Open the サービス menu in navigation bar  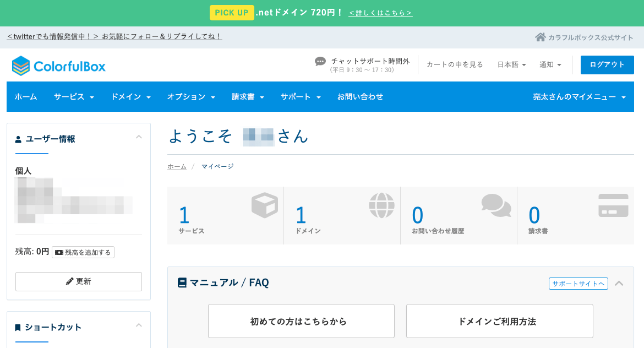coord(74,97)
